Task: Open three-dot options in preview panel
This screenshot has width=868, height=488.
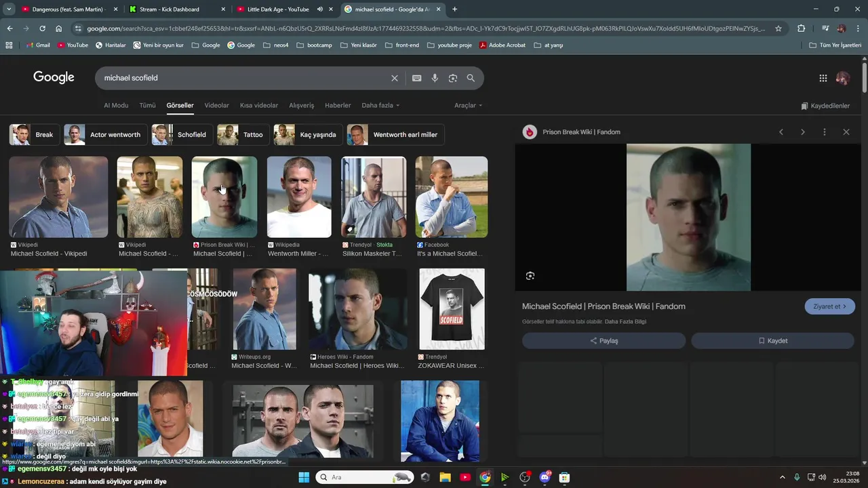Action: point(825,132)
